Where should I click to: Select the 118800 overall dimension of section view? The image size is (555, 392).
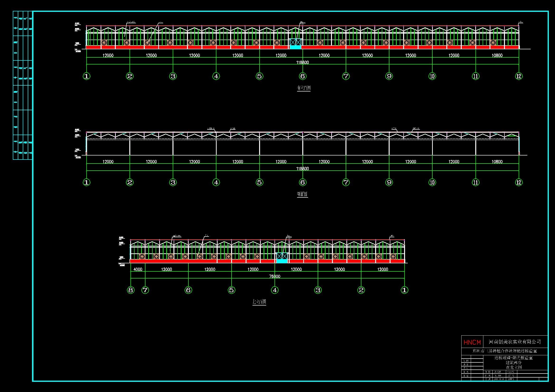(303, 169)
